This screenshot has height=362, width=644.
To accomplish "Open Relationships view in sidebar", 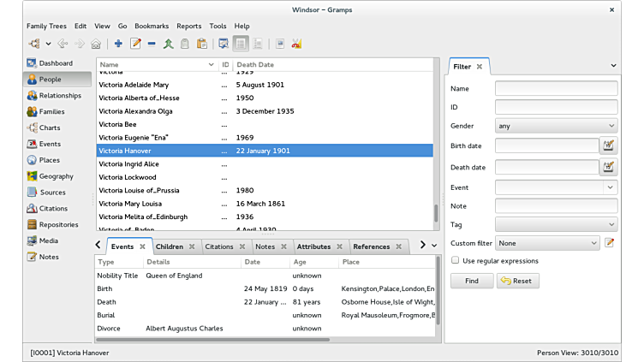I will pyautogui.click(x=57, y=95).
